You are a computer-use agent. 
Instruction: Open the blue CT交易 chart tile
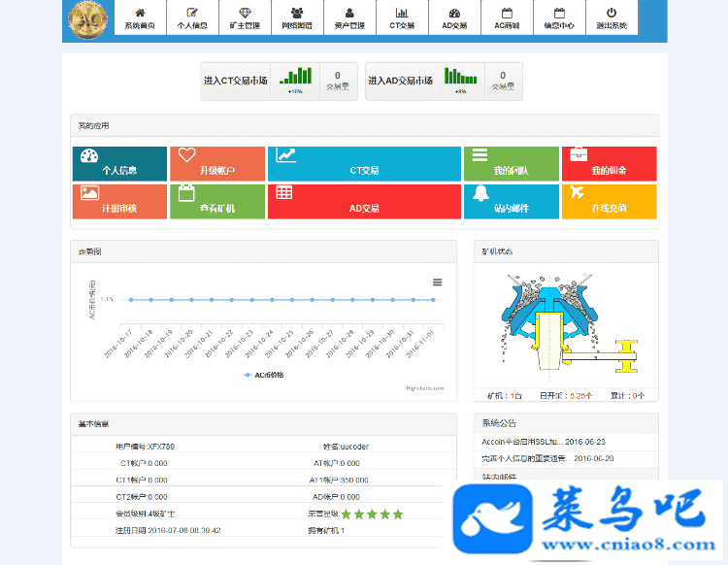[364, 163]
